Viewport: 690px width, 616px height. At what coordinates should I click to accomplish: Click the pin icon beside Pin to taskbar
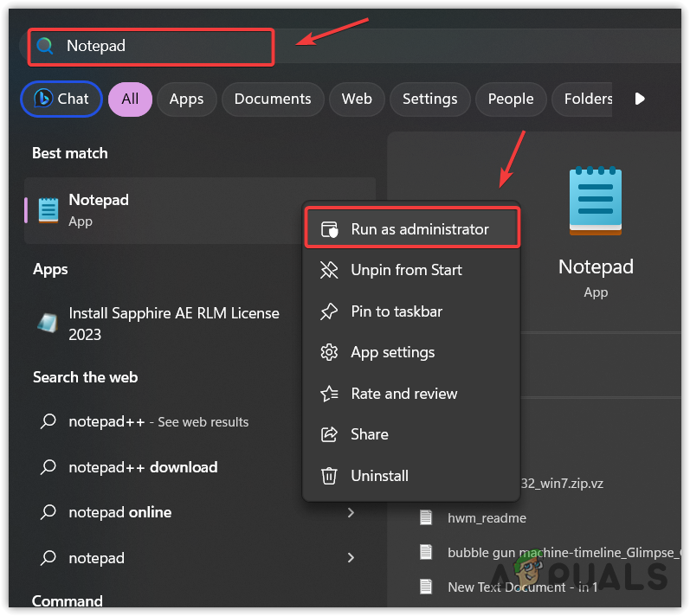coord(329,311)
